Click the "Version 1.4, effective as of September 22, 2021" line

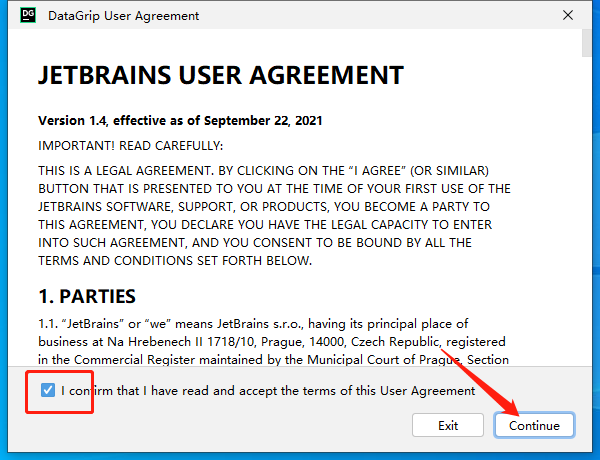pos(180,121)
